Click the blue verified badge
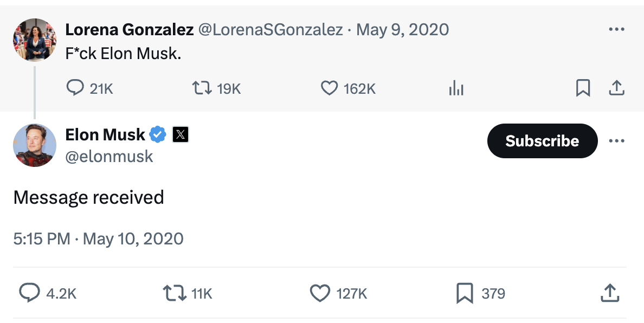The width and height of the screenshot is (644, 323). pos(158,134)
